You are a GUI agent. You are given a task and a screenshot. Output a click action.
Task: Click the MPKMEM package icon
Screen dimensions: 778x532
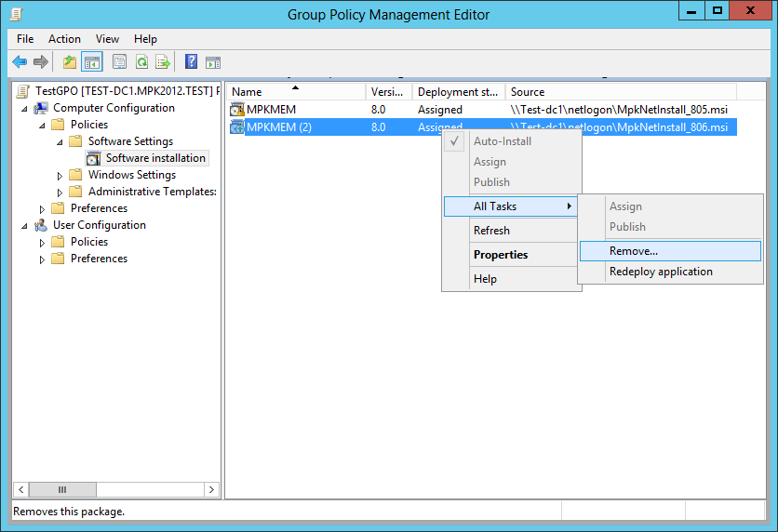[237, 110]
